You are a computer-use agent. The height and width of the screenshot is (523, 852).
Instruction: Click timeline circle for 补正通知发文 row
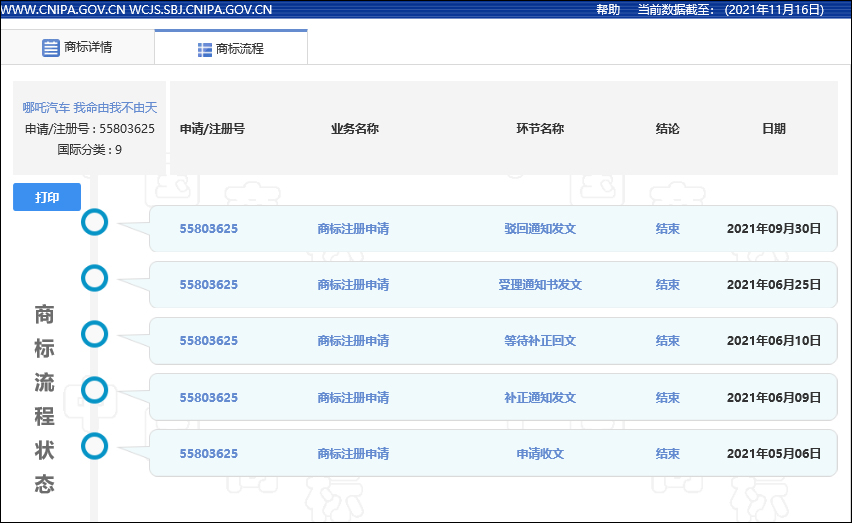pyautogui.click(x=94, y=389)
